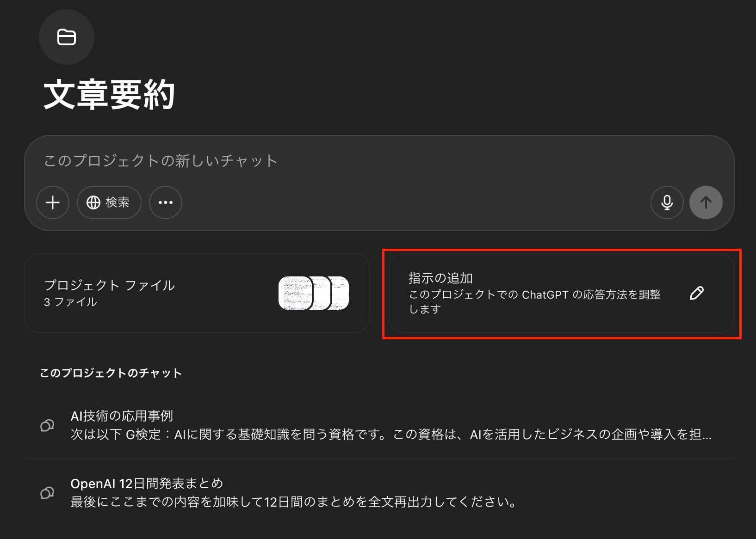Click the このプロジェクトのチャット section heading

click(x=111, y=373)
